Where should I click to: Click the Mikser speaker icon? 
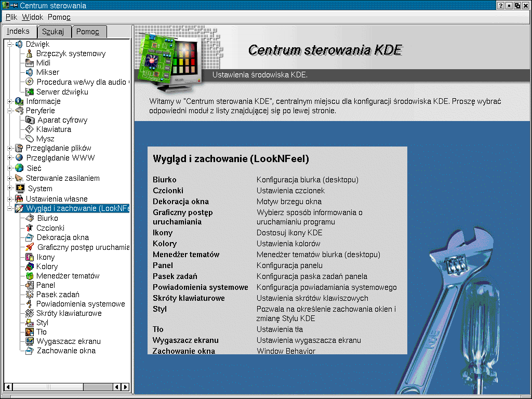[30, 72]
